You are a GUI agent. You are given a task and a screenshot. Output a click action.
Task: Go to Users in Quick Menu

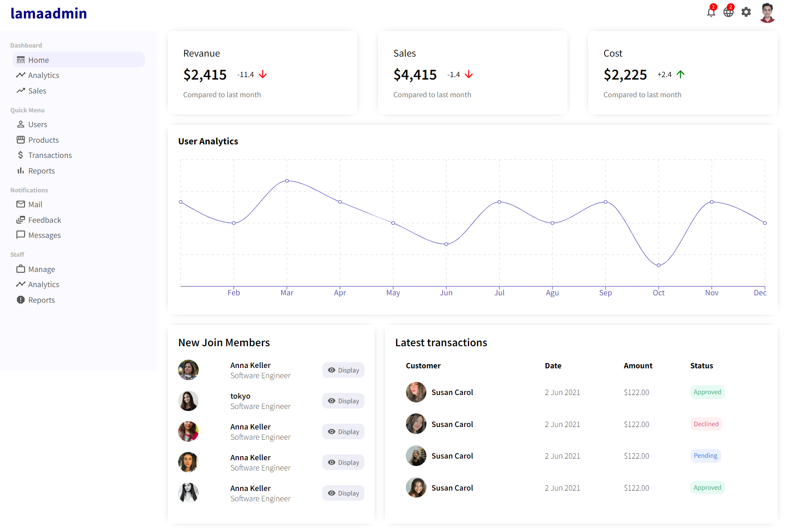coord(79,124)
